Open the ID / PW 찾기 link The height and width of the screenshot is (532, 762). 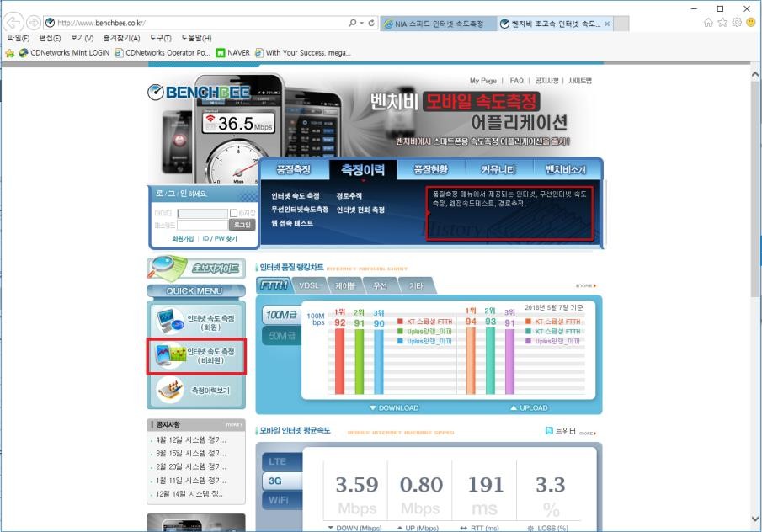(220, 238)
